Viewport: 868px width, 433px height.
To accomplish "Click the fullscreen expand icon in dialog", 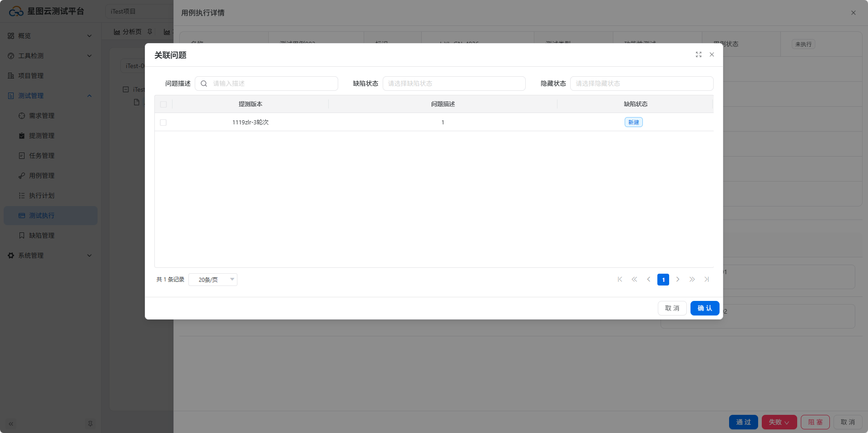I will click(699, 54).
